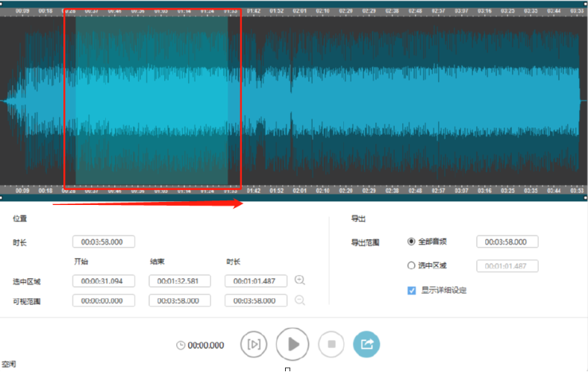Select the 选中区域 export radio option
This screenshot has width=588, height=372.
tap(411, 265)
